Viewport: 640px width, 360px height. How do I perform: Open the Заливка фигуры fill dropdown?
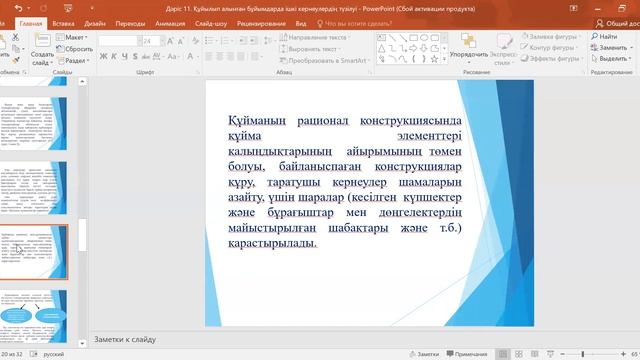[551, 37]
